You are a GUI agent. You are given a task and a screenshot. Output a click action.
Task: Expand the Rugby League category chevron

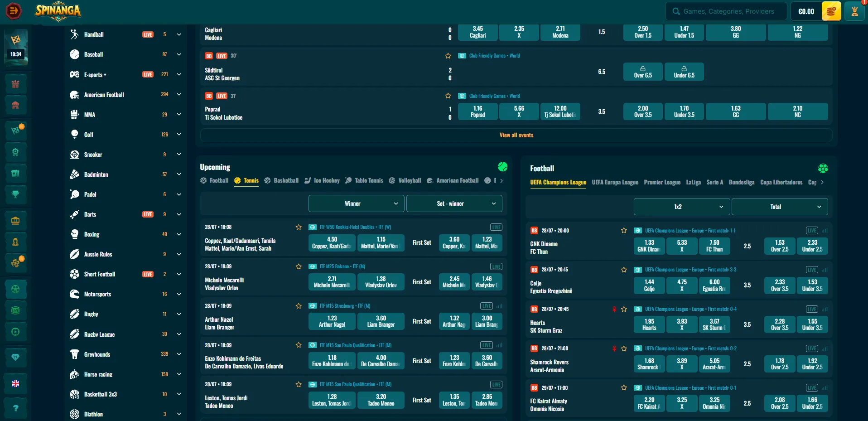point(179,334)
